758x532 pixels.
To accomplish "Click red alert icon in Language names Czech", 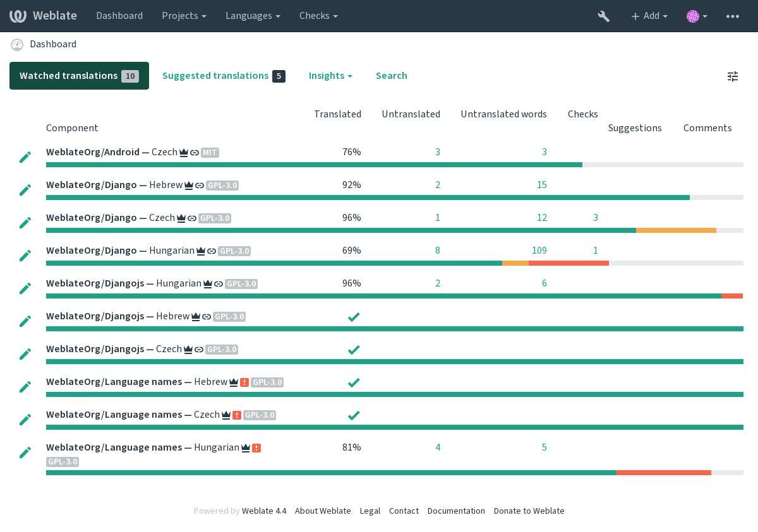I will point(237,415).
